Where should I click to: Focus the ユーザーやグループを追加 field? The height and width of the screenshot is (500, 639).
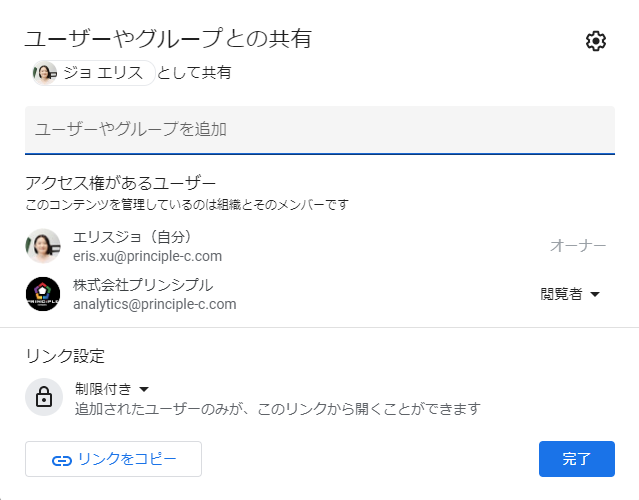point(319,130)
